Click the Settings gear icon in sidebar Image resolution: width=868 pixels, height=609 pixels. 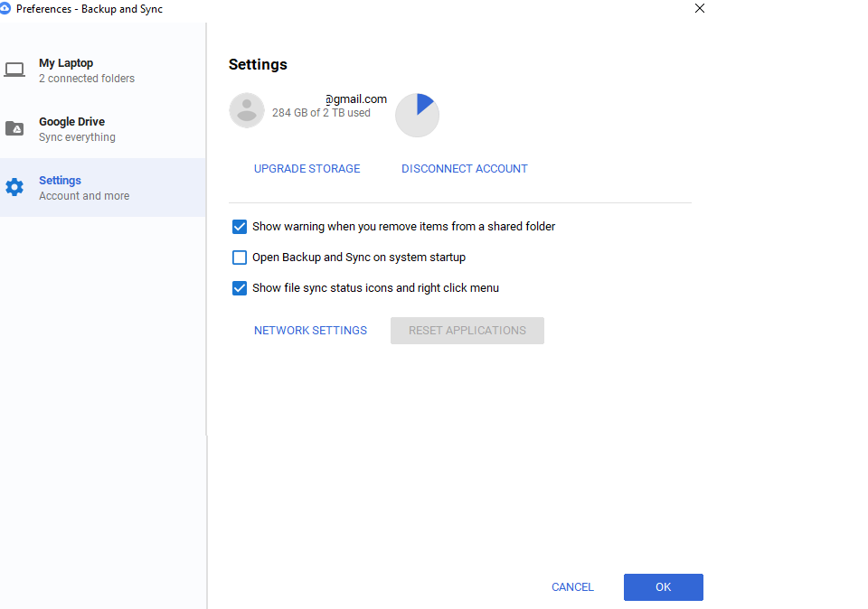14,187
